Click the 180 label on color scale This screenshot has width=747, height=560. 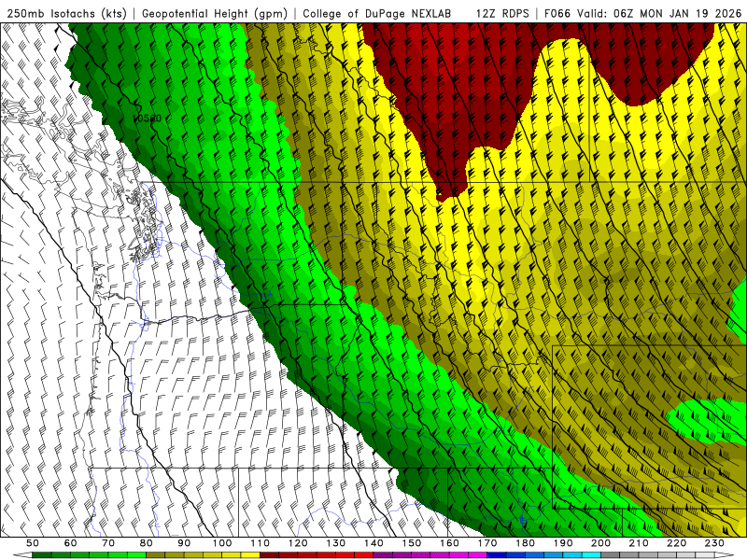click(526, 543)
